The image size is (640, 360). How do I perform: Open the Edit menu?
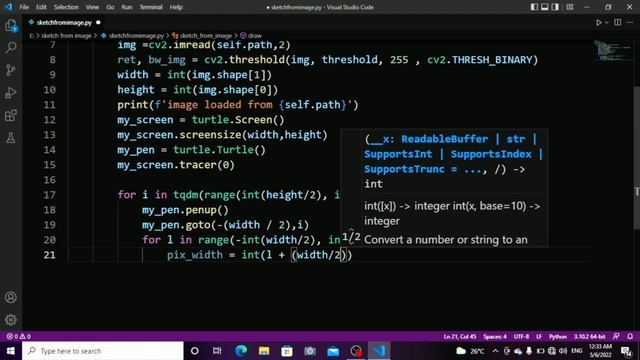(x=41, y=7)
